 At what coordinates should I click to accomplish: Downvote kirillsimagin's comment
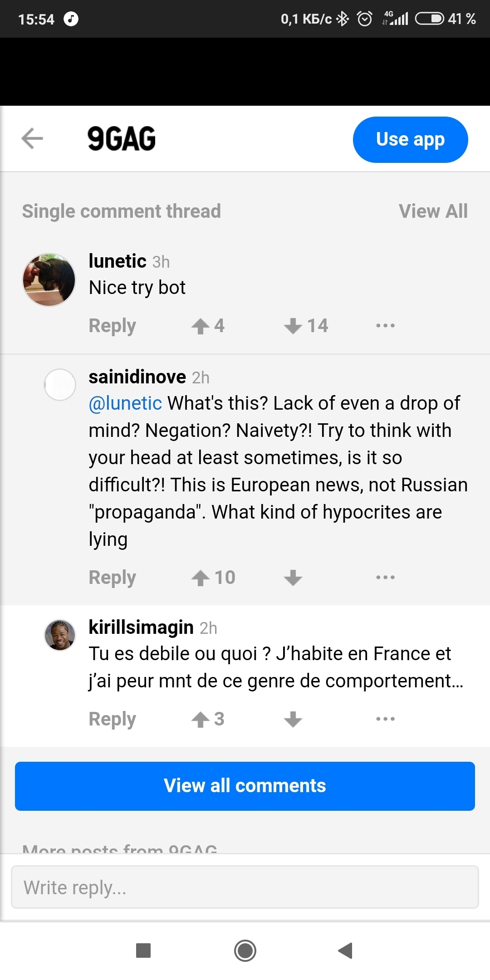click(293, 719)
